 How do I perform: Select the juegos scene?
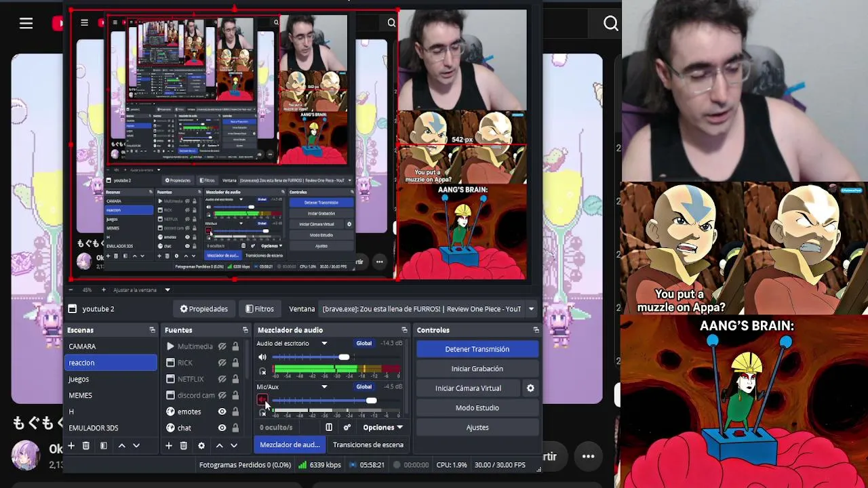pos(111,379)
